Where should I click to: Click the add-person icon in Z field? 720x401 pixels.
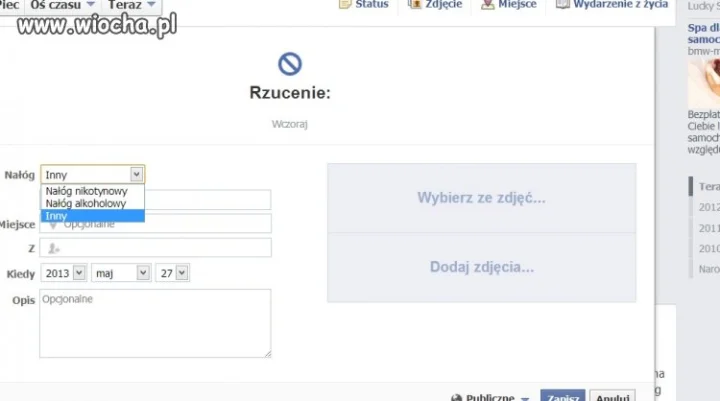[54, 249]
